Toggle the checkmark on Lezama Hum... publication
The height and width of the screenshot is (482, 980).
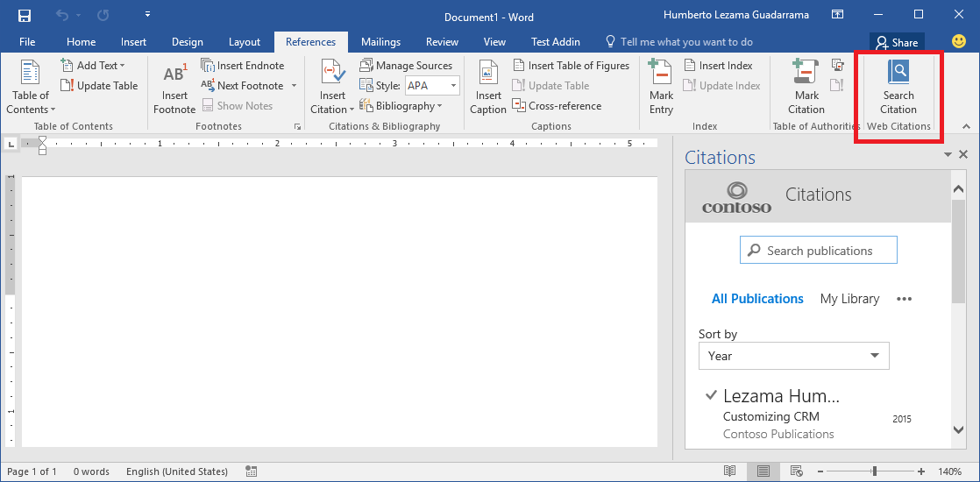tap(711, 395)
